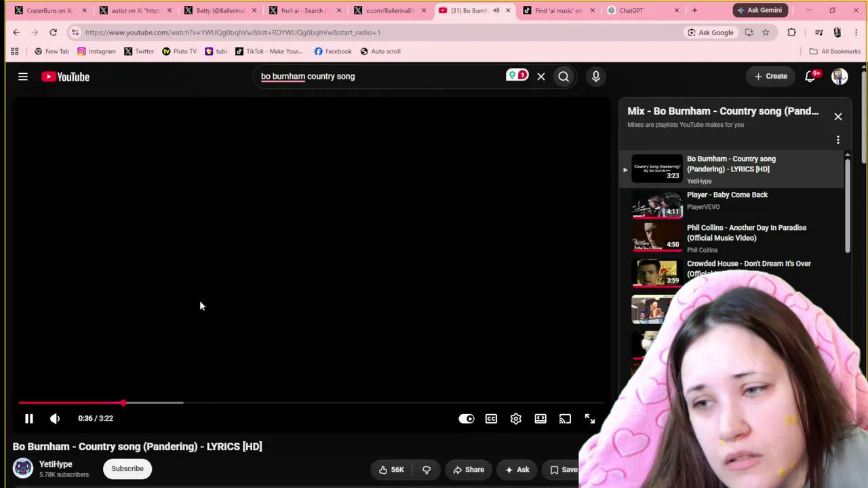Mute the audio on the Bo Burnham tab
The width and height of the screenshot is (868, 488).
496,11
